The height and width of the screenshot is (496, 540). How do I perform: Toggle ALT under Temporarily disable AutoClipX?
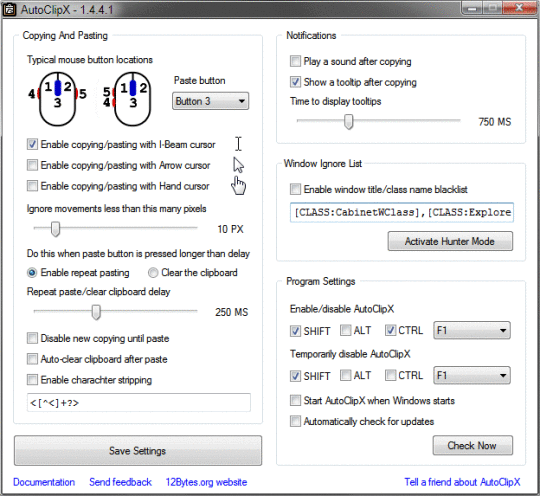coord(345,375)
